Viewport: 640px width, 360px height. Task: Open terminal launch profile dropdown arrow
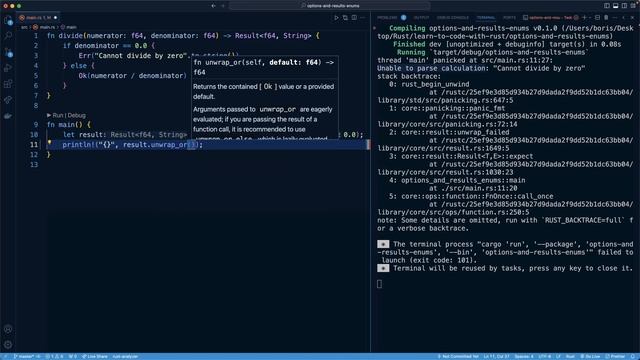(x=590, y=18)
